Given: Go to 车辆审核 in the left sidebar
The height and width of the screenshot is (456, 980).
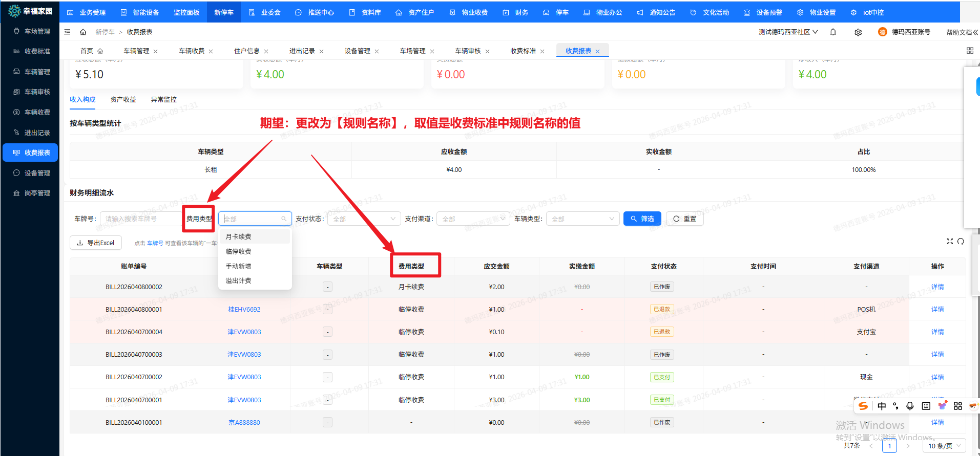Looking at the screenshot, I should [37, 92].
